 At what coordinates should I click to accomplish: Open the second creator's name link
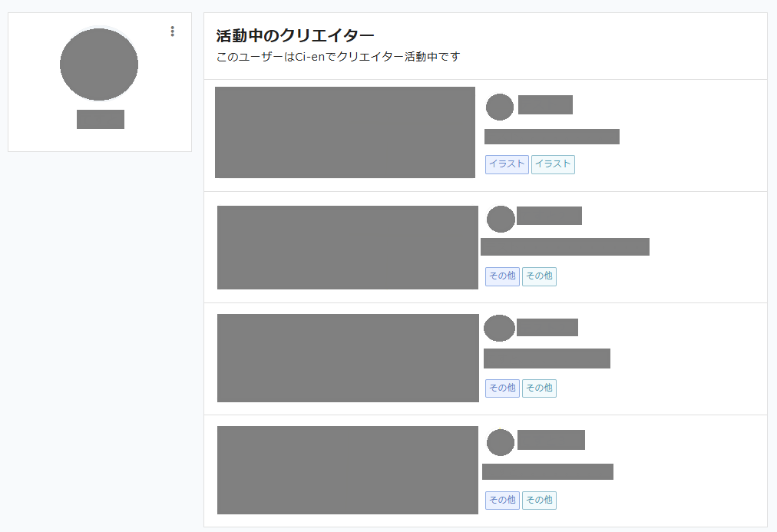[549, 216]
